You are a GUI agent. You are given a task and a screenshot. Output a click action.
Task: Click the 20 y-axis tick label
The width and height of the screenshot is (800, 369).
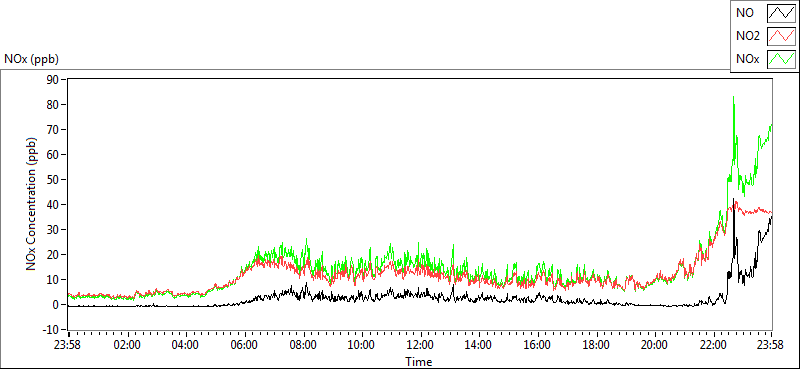point(54,254)
